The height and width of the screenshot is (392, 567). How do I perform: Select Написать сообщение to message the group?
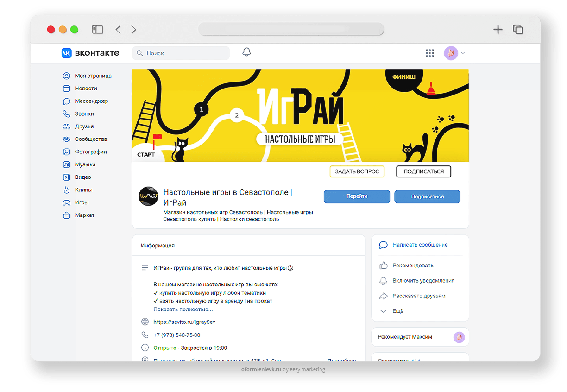pos(420,245)
